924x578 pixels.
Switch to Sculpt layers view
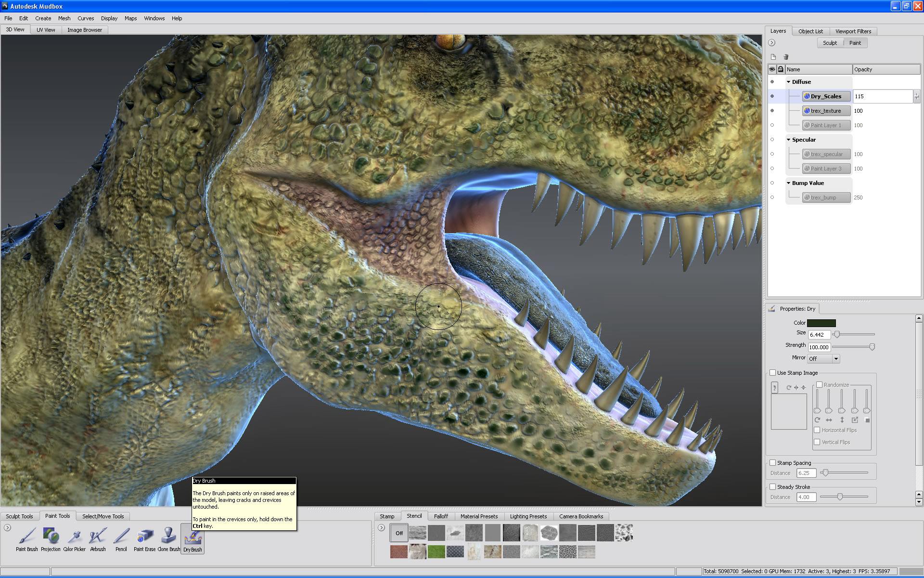pos(830,42)
